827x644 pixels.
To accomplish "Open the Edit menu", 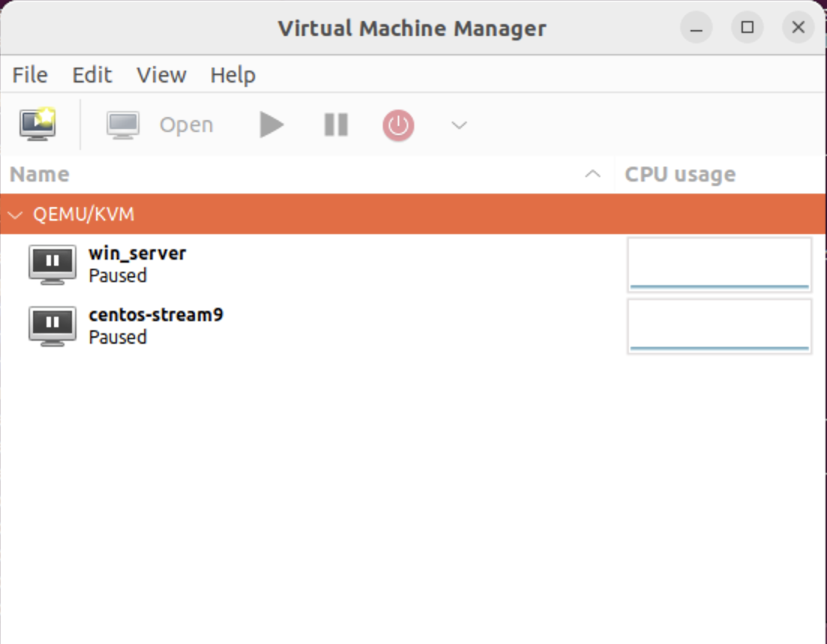I will [92, 75].
